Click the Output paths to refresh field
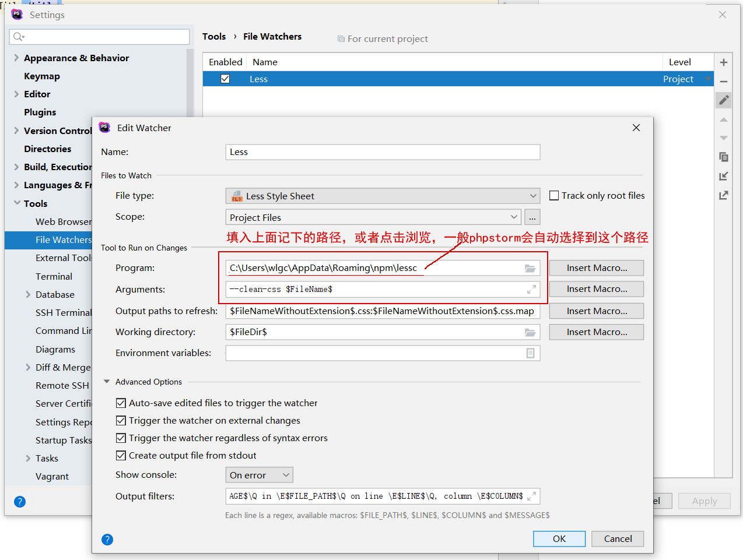Viewport: 743px width, 560px height. click(383, 311)
